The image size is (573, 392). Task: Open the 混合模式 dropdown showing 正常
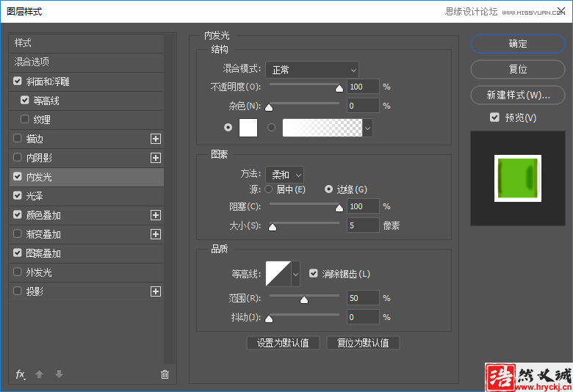click(x=312, y=70)
